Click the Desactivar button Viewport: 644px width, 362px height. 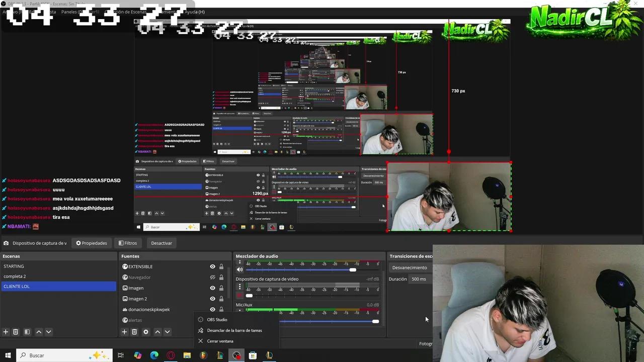pos(162,243)
